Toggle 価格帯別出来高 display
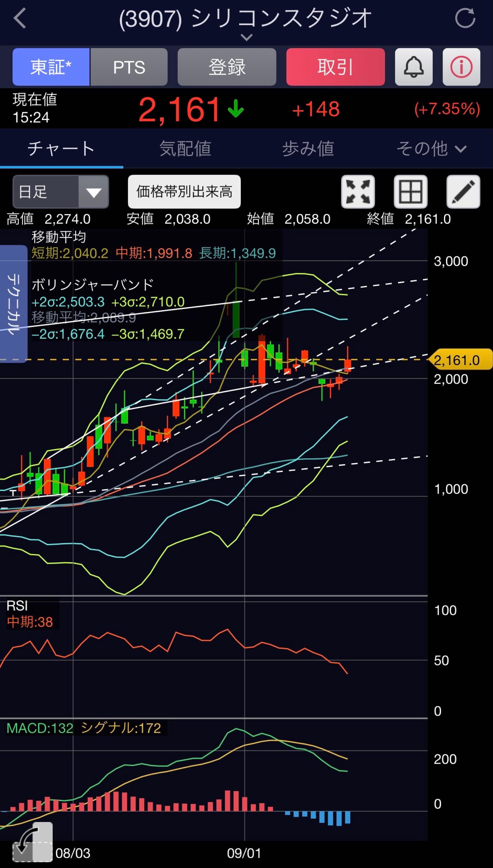This screenshot has width=493, height=868. click(x=184, y=192)
